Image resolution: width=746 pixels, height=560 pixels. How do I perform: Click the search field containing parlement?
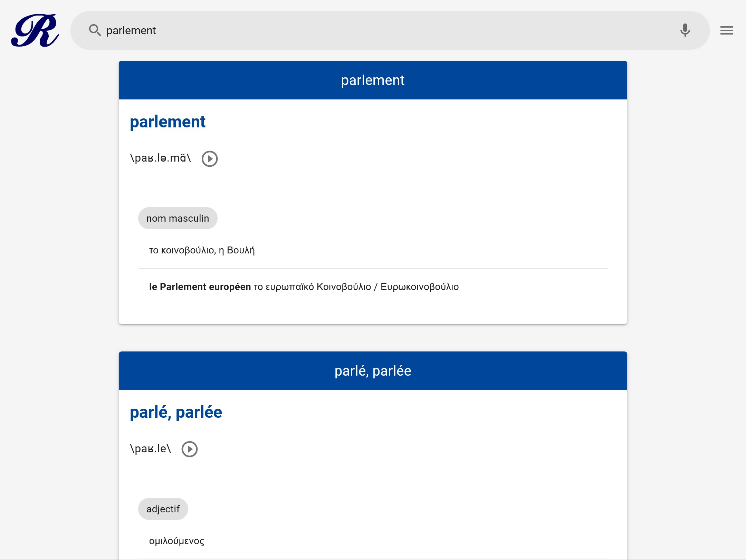pyautogui.click(x=380, y=30)
